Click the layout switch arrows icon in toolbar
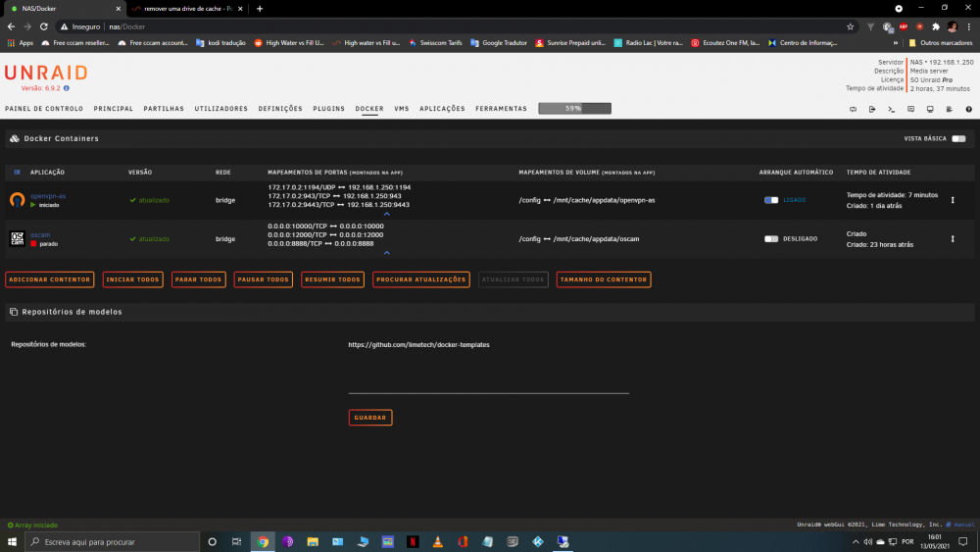Screen dimensions: 980x552 pos(853,109)
